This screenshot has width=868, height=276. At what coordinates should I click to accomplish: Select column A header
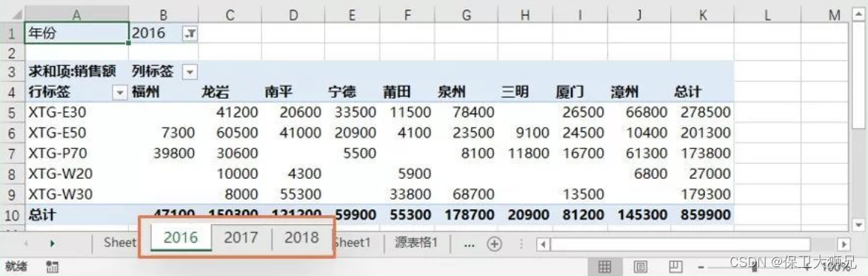76,15
